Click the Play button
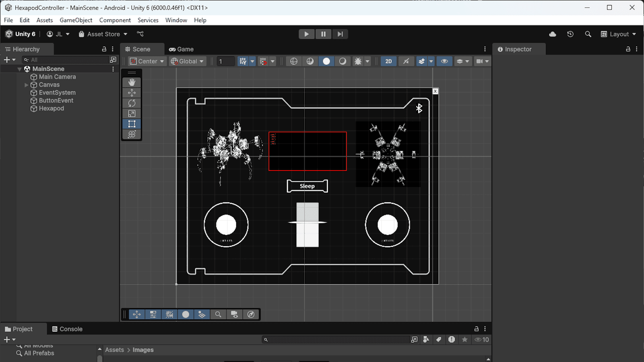Viewport: 644px width, 362px height. 307,34
